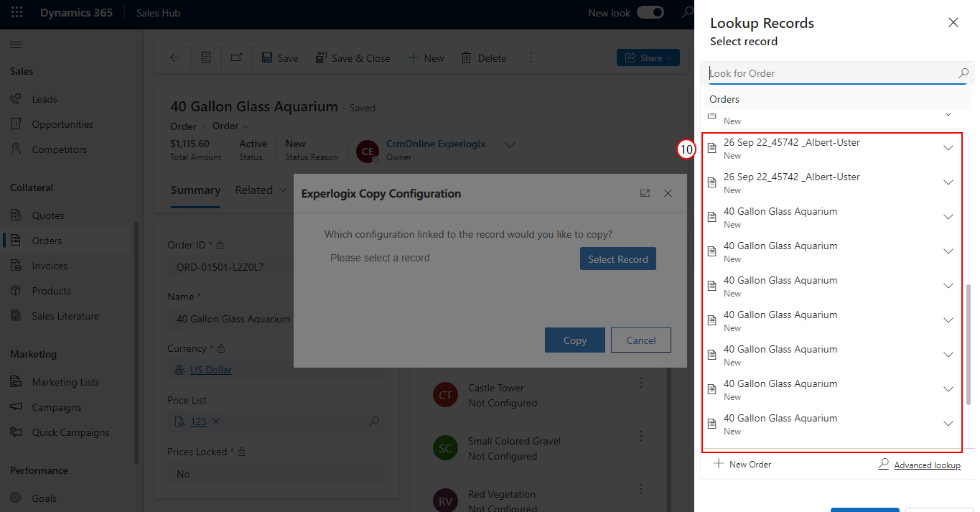Close the Experlogix Copy Configuration dialog
The width and height of the screenshot is (980, 512).
(x=668, y=193)
